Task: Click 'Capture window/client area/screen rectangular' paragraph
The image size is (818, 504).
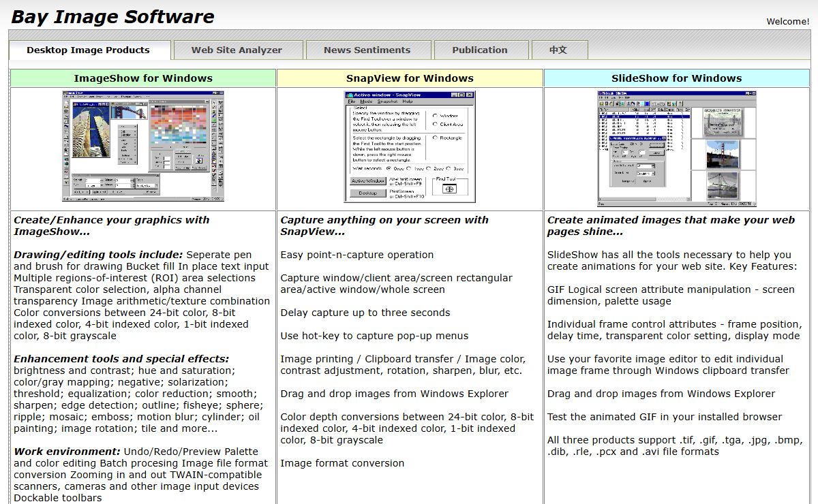Action: 396,283
